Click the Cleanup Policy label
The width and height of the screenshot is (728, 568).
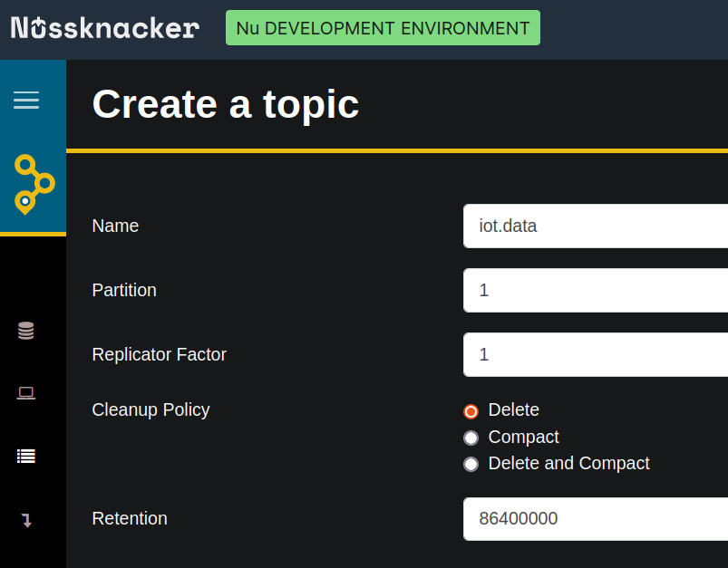point(150,409)
